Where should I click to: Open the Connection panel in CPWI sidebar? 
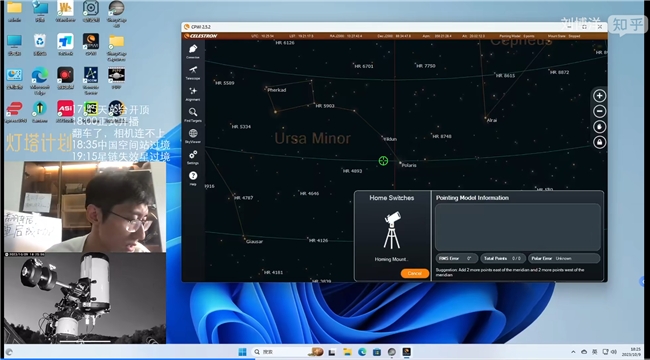click(x=193, y=51)
